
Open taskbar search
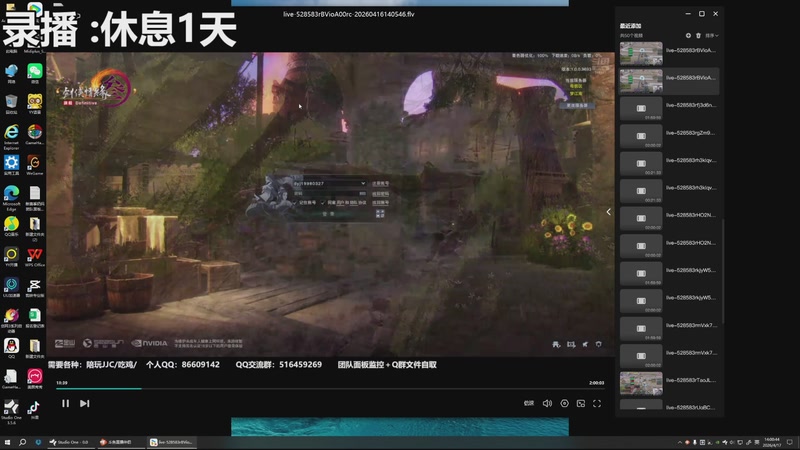tap(22, 442)
